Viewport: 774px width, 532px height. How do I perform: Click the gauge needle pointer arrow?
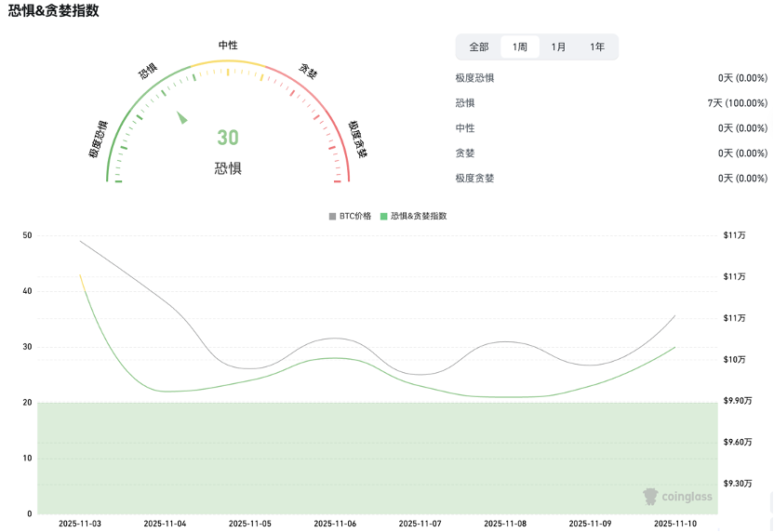pyautogui.click(x=182, y=117)
